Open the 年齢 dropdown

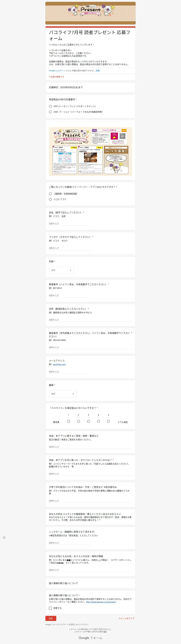click(x=61, y=270)
